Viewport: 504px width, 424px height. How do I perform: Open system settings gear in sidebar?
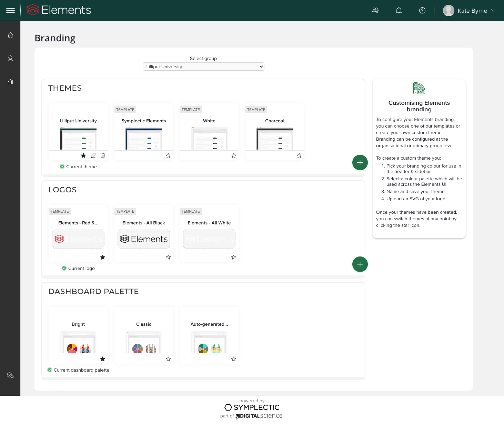[10, 375]
